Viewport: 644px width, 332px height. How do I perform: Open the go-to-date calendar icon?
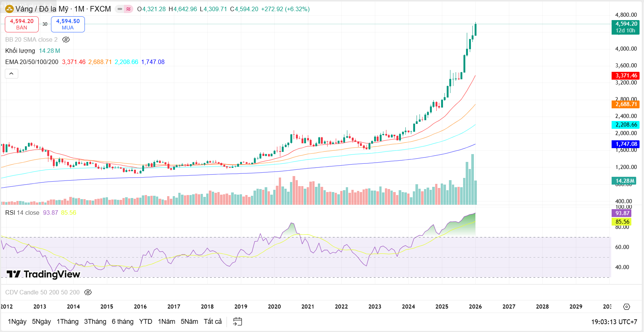(237, 322)
